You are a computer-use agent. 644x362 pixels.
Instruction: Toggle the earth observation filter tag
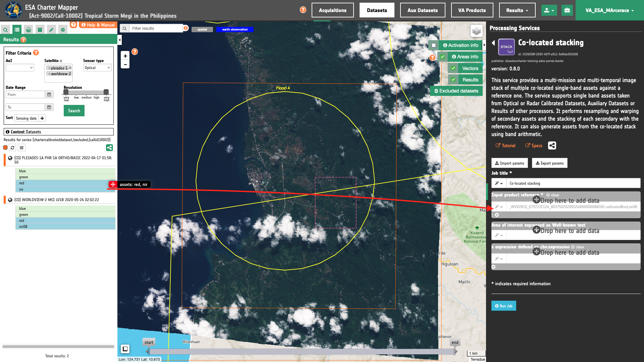coord(235,29)
